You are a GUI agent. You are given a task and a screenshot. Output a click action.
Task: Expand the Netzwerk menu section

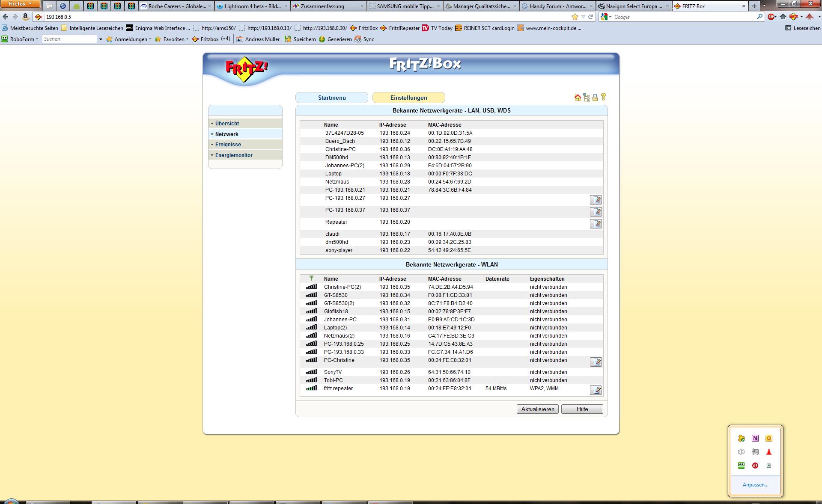pyautogui.click(x=245, y=134)
